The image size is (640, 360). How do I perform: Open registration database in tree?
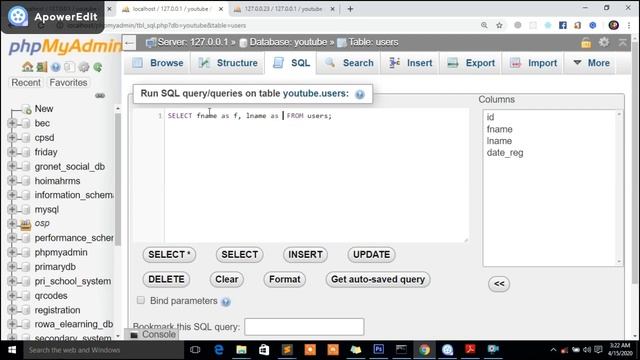[x=57, y=310]
